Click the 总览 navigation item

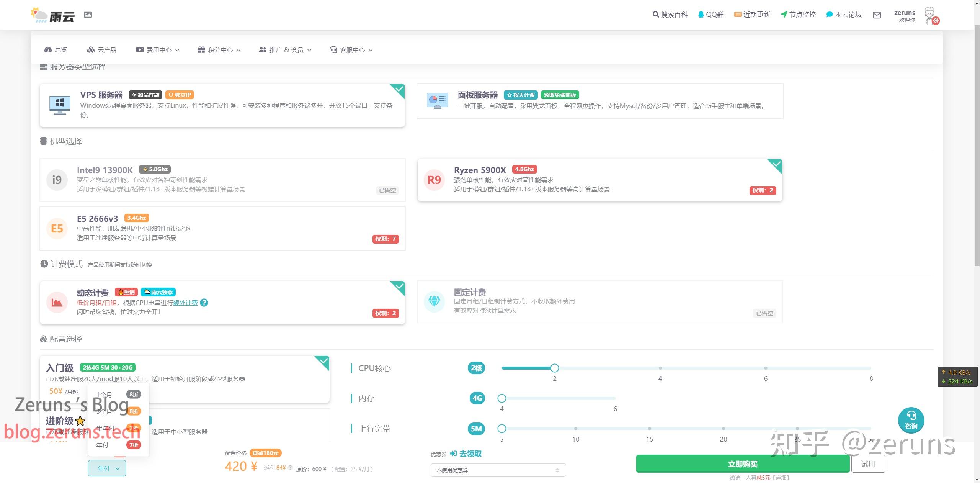point(56,50)
